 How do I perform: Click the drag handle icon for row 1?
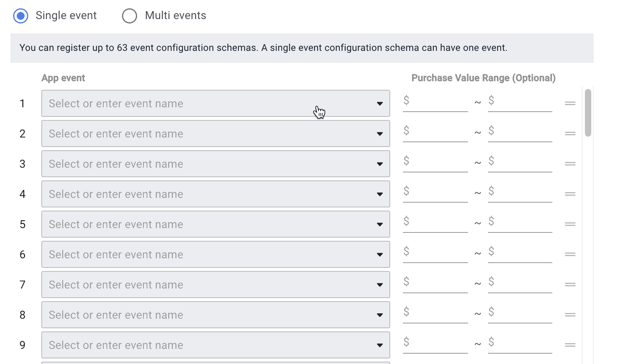570,103
